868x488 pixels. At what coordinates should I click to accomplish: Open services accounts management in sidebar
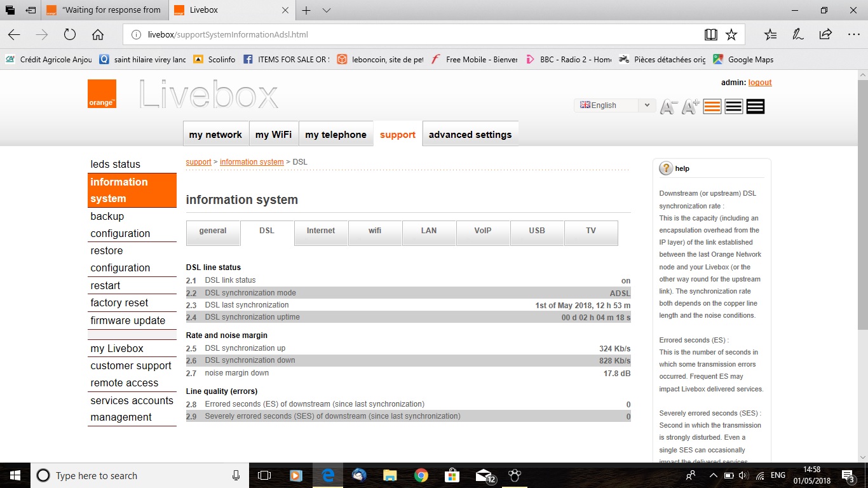click(x=132, y=409)
